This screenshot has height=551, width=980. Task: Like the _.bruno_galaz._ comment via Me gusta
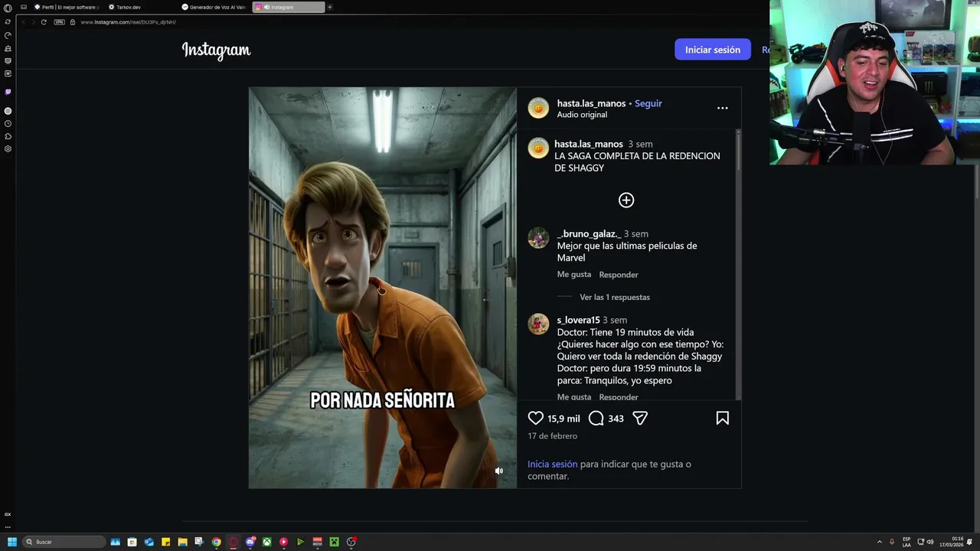[x=573, y=275]
